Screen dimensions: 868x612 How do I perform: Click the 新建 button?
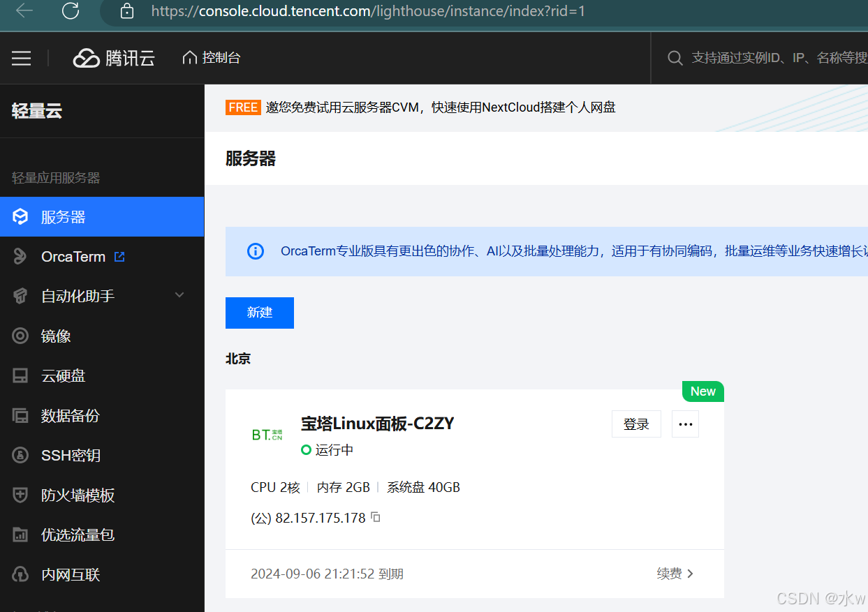tap(260, 313)
